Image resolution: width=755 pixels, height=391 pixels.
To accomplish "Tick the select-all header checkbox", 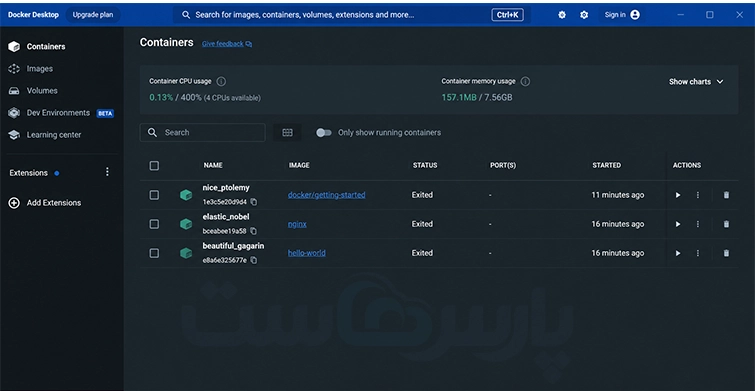I will 154,166.
